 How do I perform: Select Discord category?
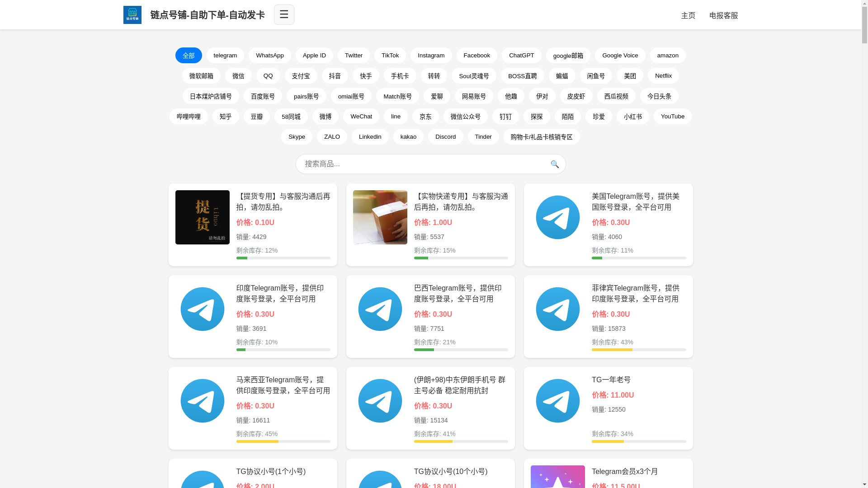click(446, 136)
